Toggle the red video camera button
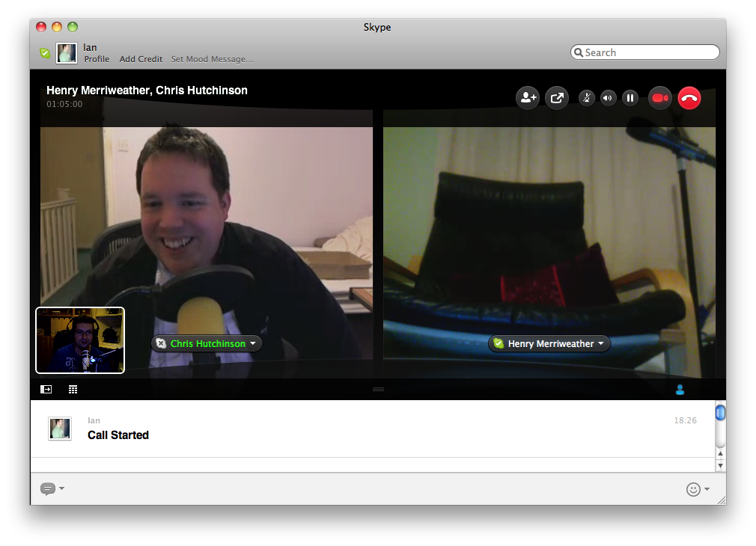Viewport: 756px width, 546px height. tap(659, 98)
